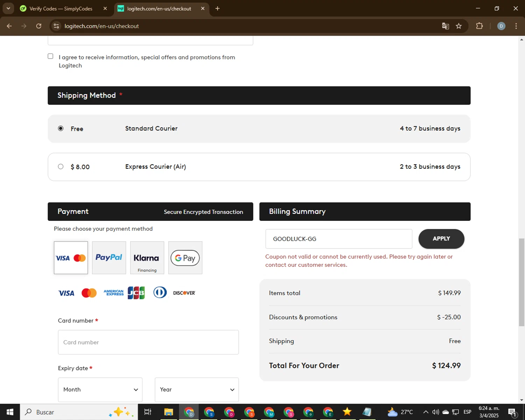Open Task View on the taskbar
Image resolution: width=525 pixels, height=420 pixels.
click(148, 412)
